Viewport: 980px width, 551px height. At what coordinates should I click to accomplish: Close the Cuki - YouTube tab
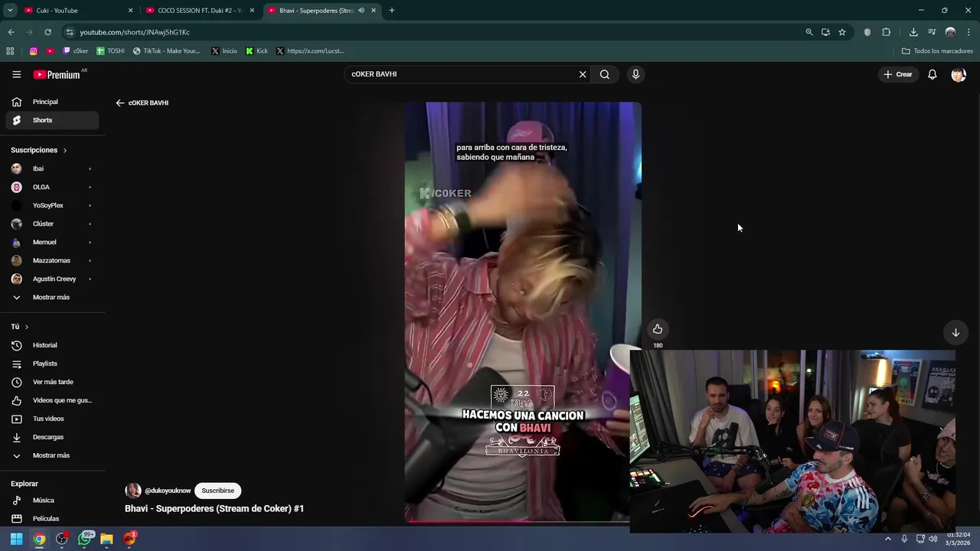[x=130, y=11]
